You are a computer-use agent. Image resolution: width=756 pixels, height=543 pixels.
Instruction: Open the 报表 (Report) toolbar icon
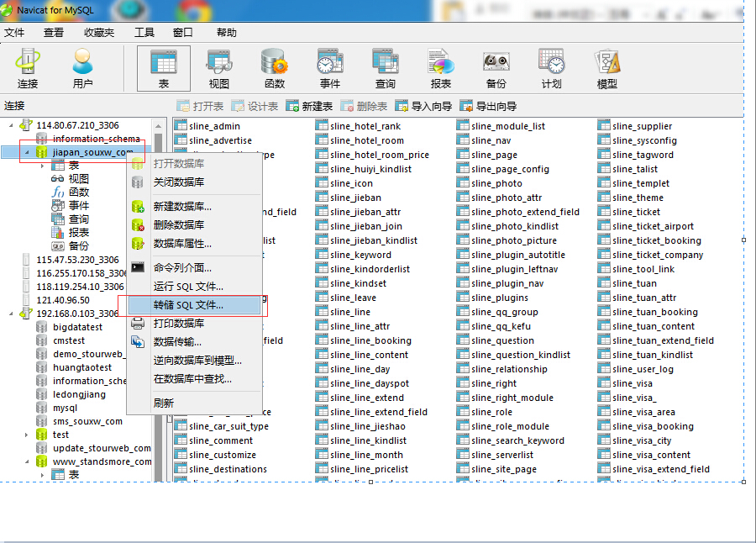440,68
